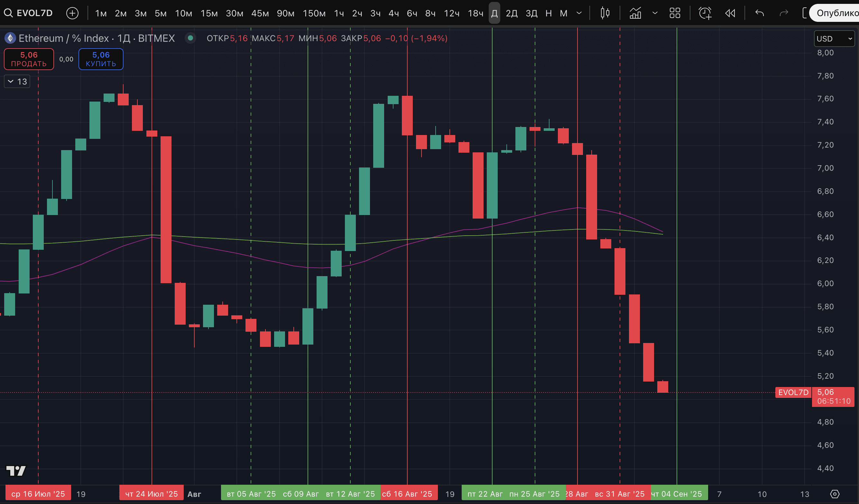
Task: Click the чт 24 Июл '25 date marker
Action: 151,494
